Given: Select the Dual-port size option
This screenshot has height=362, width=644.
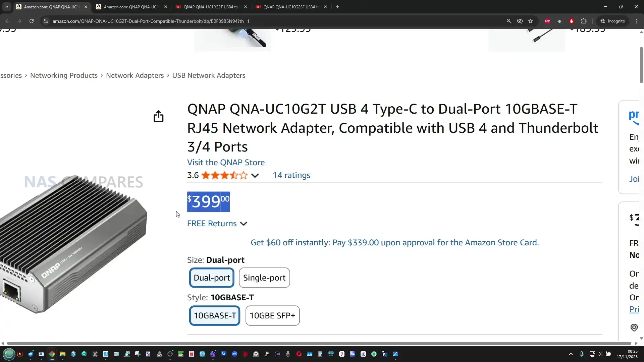Looking at the screenshot, I should 212,278.
